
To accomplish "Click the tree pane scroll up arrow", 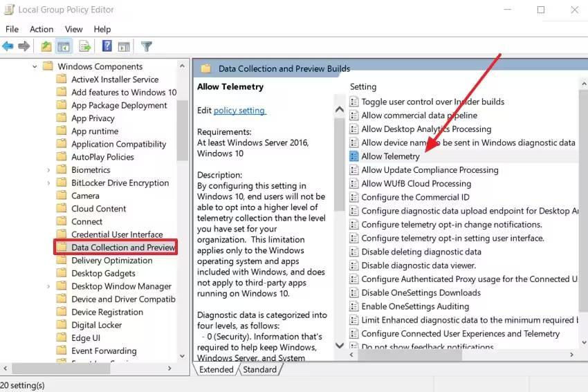I will [x=182, y=66].
